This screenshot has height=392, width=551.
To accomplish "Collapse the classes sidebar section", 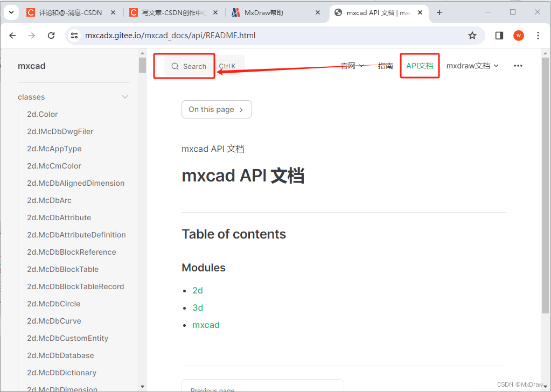I will click(125, 97).
